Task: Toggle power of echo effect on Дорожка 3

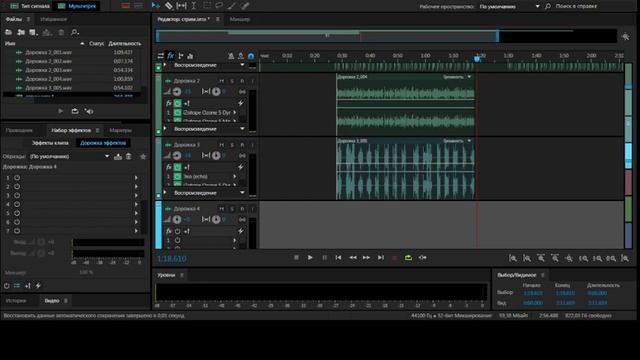Action: pyautogui.click(x=178, y=176)
